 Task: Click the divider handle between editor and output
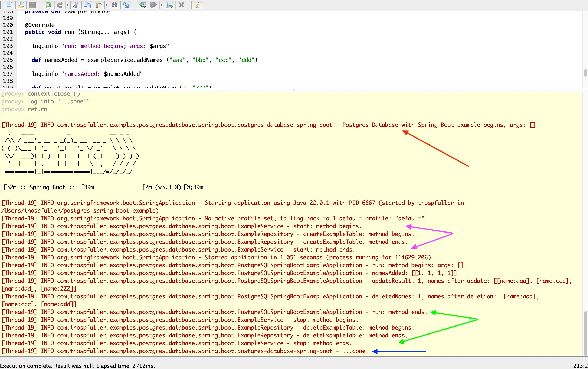(x=294, y=90)
